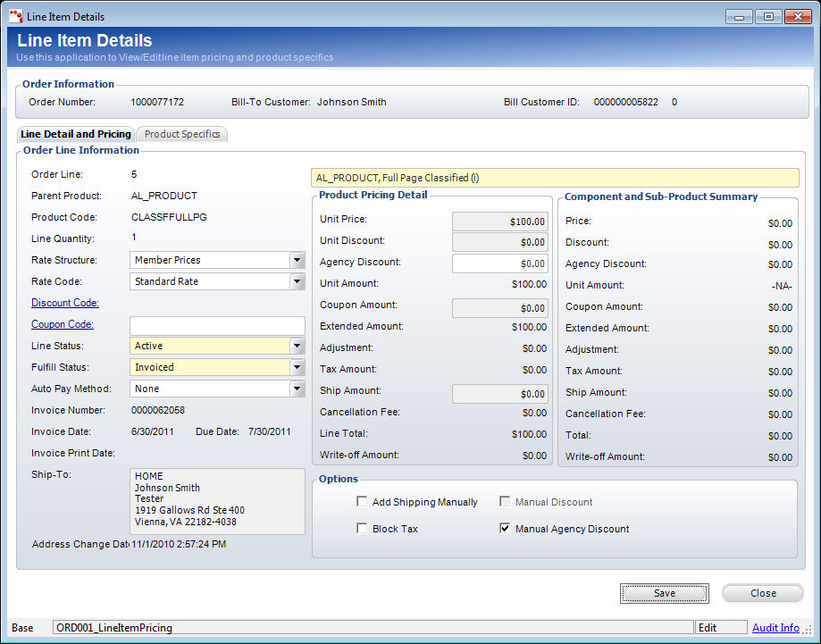Image resolution: width=821 pixels, height=644 pixels.
Task: Expand the Rate Code dropdown
Action: [x=297, y=281]
